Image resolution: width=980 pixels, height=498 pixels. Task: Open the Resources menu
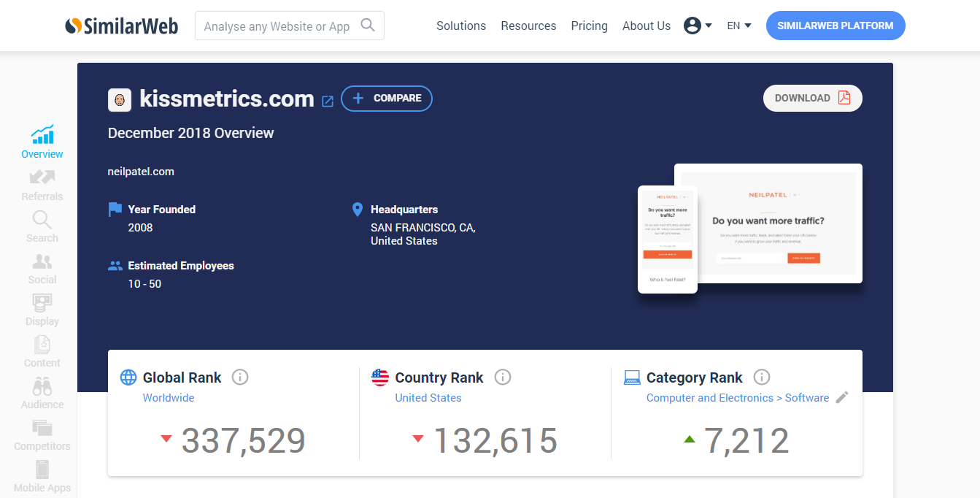[528, 26]
